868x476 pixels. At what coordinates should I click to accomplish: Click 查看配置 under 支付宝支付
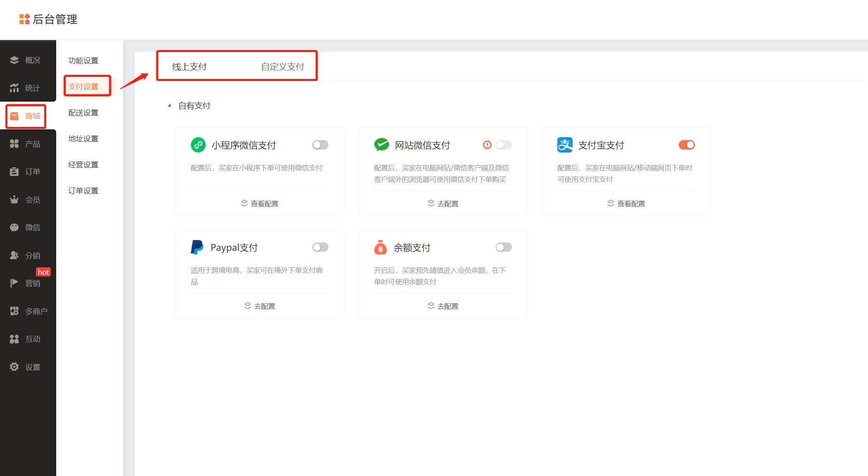(631, 203)
